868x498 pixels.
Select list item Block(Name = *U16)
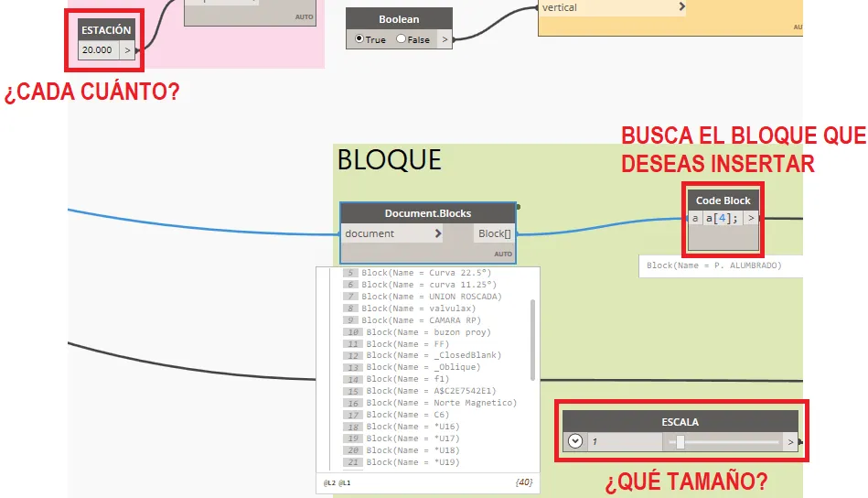(413, 427)
